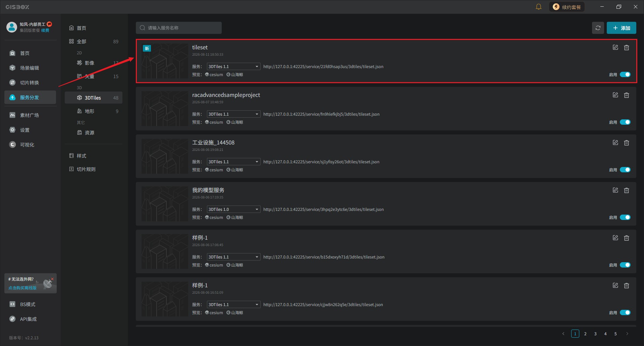
Task: Click the 添加 add button
Action: coord(621,28)
